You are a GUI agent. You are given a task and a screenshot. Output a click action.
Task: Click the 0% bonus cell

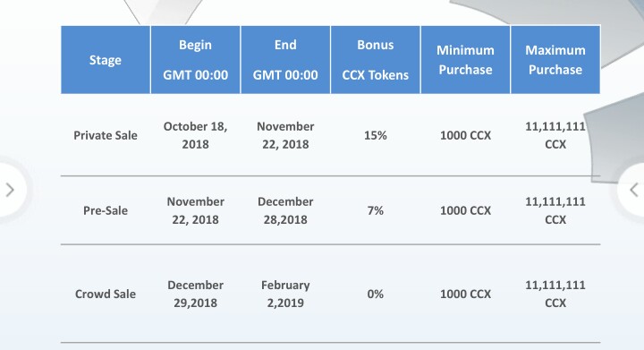[376, 295]
